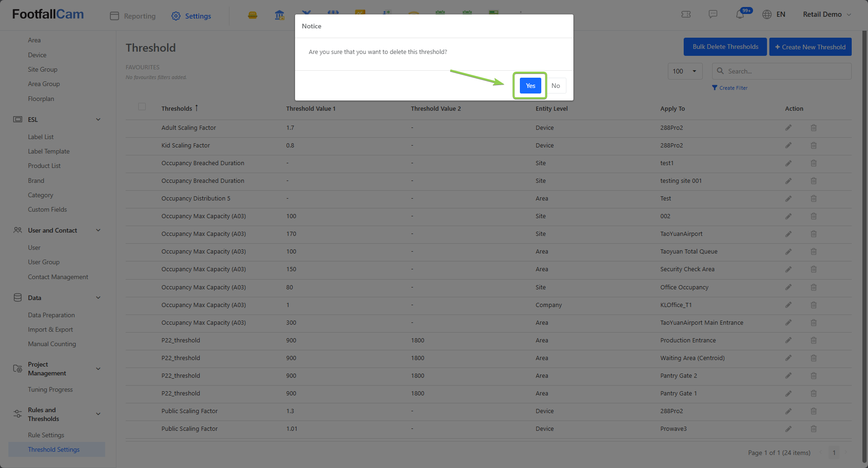This screenshot has height=468, width=868.
Task: Open Rule Settings in the sidebar
Action: tap(46, 435)
